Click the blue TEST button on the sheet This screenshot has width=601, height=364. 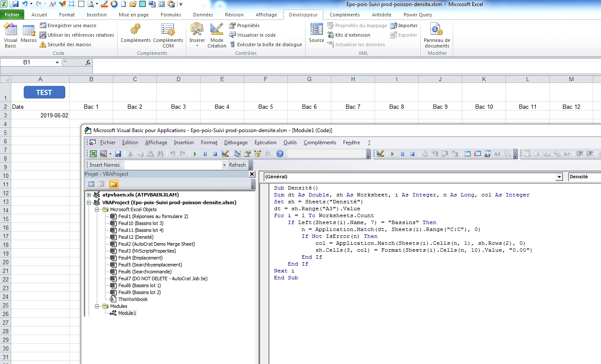click(44, 92)
